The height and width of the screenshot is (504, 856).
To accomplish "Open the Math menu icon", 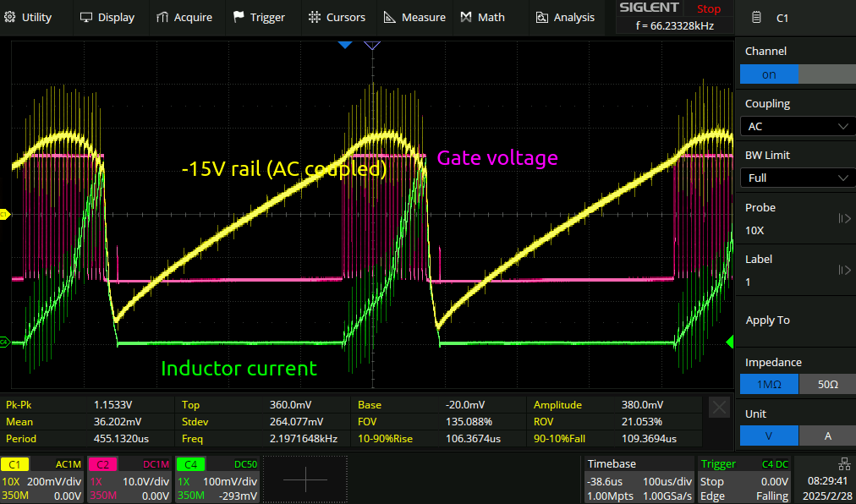I will click(x=466, y=17).
